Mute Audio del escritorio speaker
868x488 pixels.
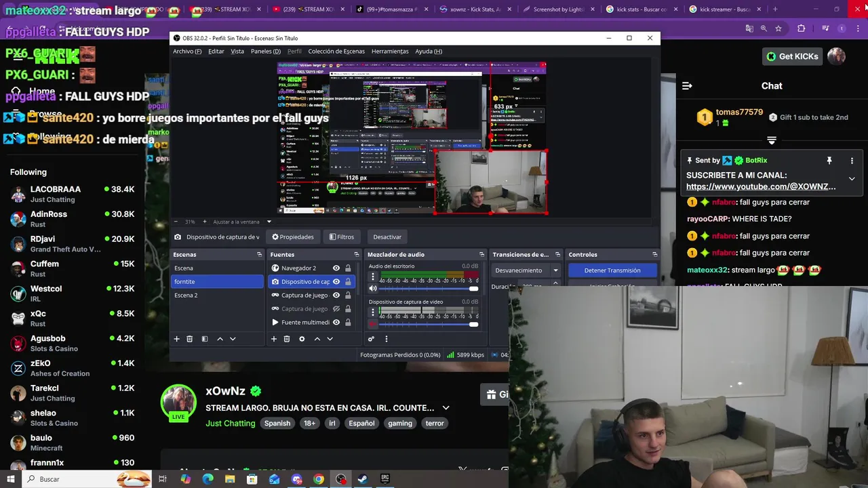coord(372,289)
